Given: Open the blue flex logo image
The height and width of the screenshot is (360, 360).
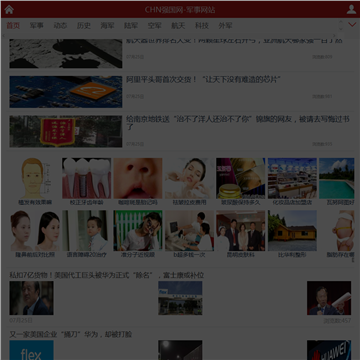Looking at the screenshot, I should coord(31,350).
